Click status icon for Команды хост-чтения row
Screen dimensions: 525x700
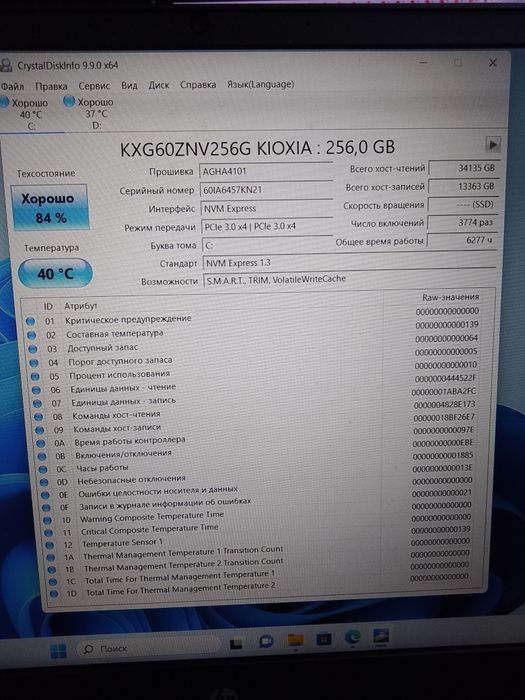click(38, 417)
